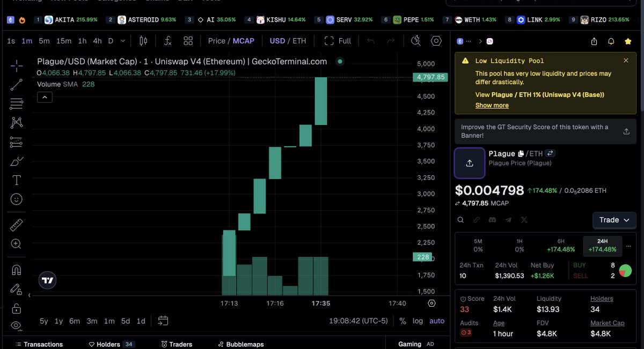Open the emoji icons tool
The height and width of the screenshot is (349, 644).
click(x=17, y=199)
